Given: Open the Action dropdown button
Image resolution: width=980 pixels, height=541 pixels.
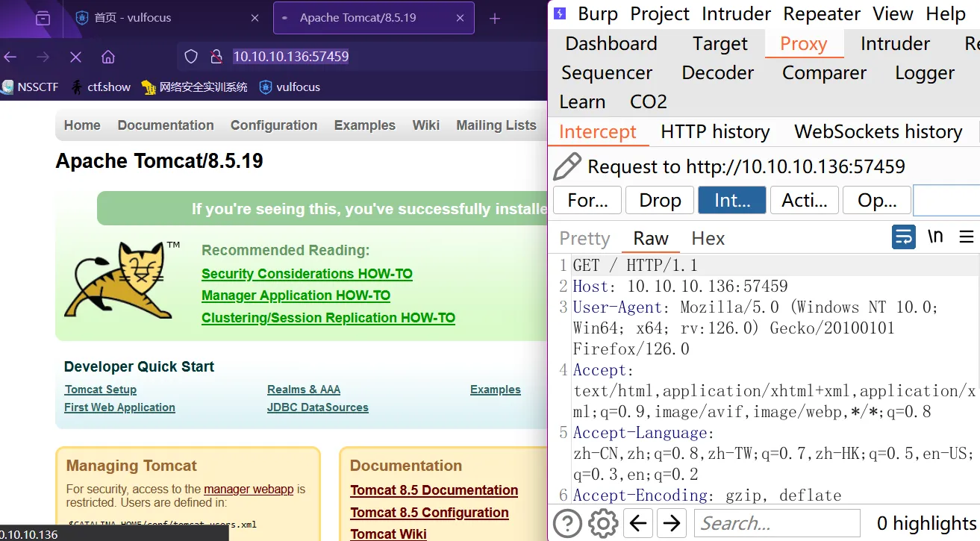Looking at the screenshot, I should pyautogui.click(x=804, y=200).
